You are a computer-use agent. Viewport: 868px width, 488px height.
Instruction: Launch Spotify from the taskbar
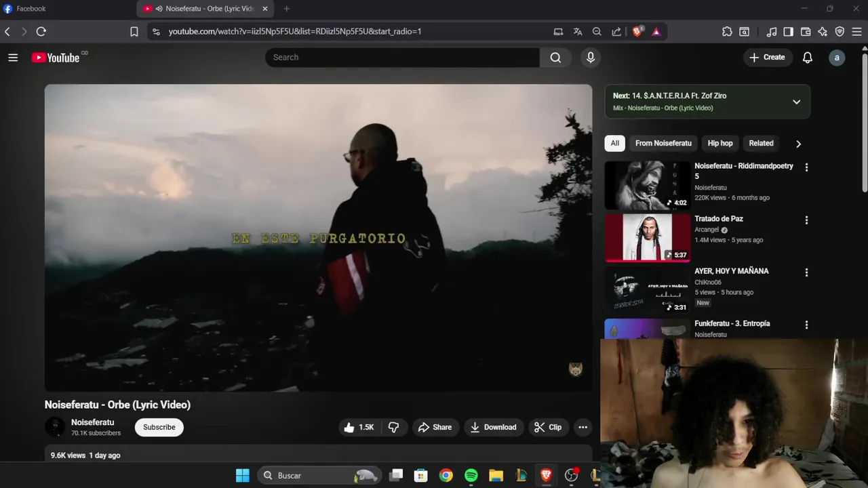coord(471,476)
